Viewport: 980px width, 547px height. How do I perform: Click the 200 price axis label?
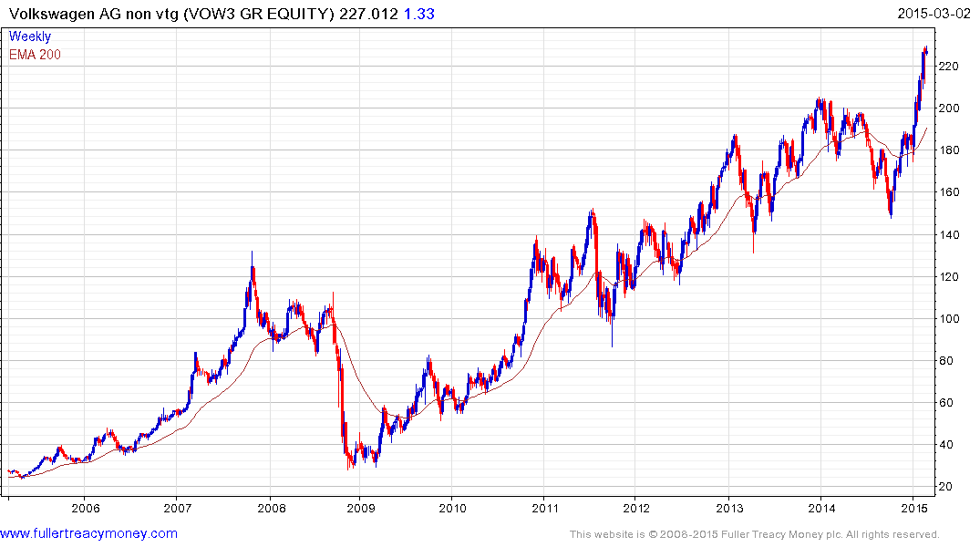949,108
